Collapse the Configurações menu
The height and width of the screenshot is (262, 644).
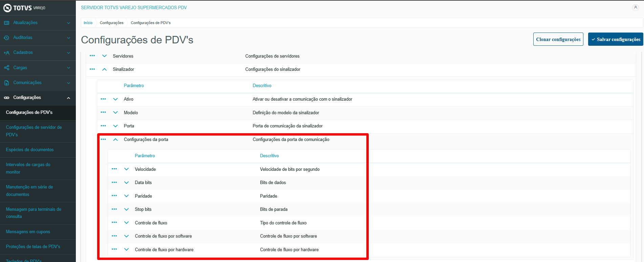pos(69,98)
